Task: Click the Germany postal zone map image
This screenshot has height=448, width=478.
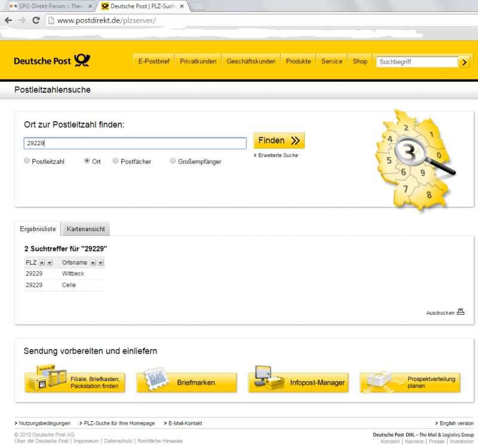Action: (x=415, y=160)
